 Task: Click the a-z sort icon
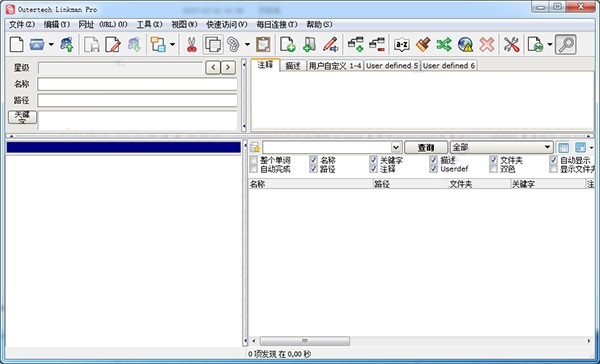402,45
